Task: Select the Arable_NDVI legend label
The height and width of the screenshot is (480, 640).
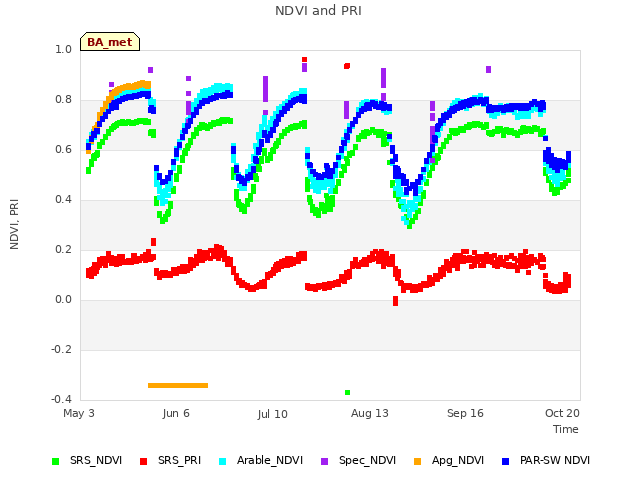Action: point(270,460)
